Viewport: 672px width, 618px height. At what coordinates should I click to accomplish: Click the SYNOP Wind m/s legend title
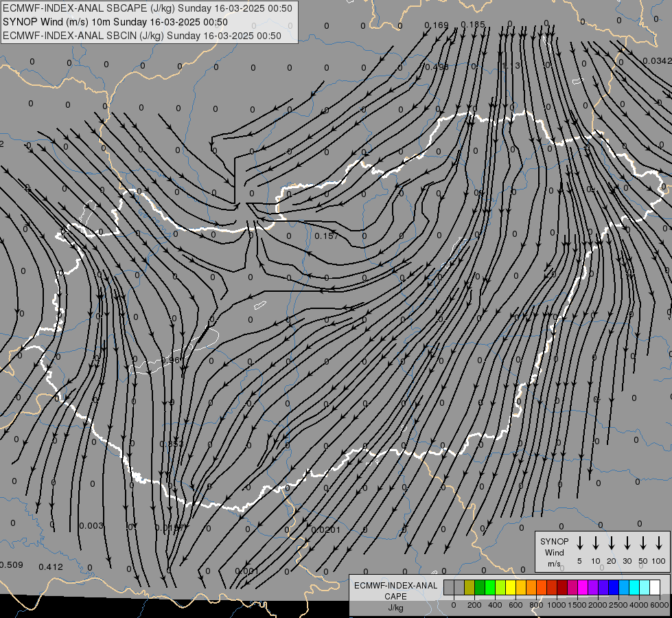[x=554, y=552]
